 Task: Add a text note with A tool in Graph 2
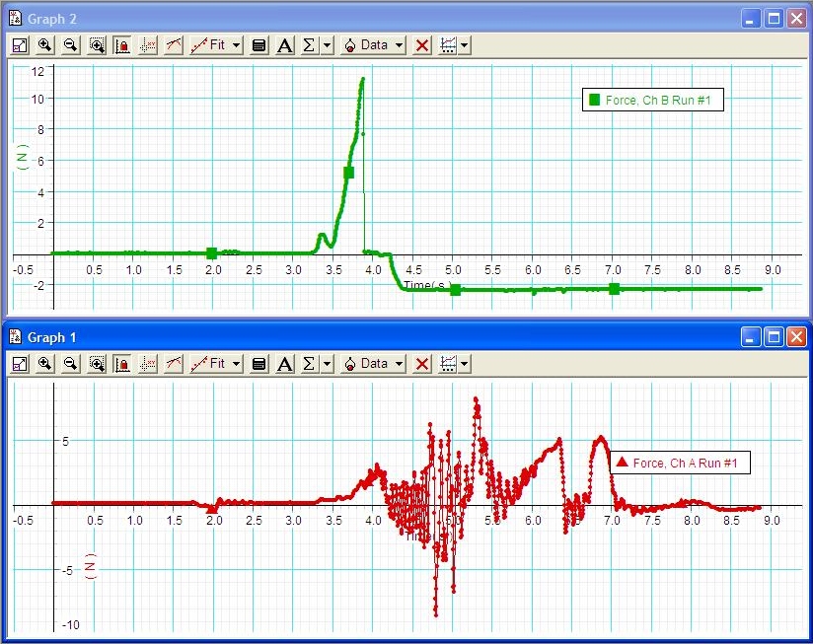[x=284, y=45]
